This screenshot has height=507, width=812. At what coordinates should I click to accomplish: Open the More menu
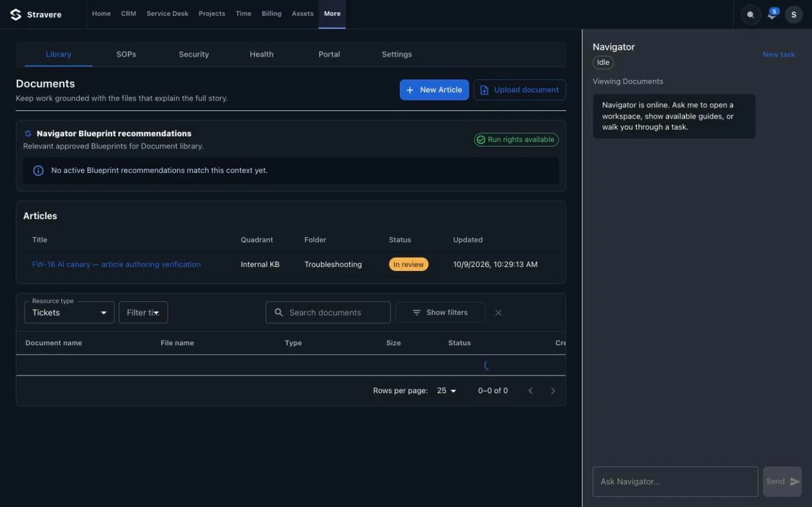(332, 14)
